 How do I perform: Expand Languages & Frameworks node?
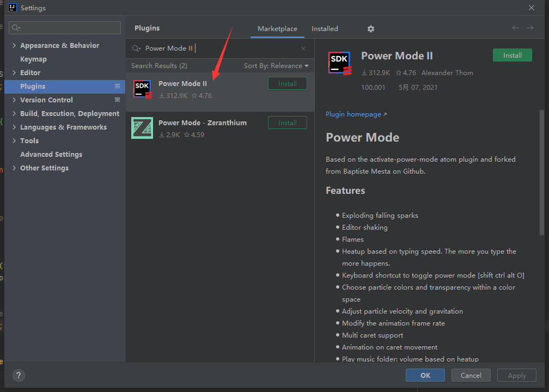tap(14, 127)
